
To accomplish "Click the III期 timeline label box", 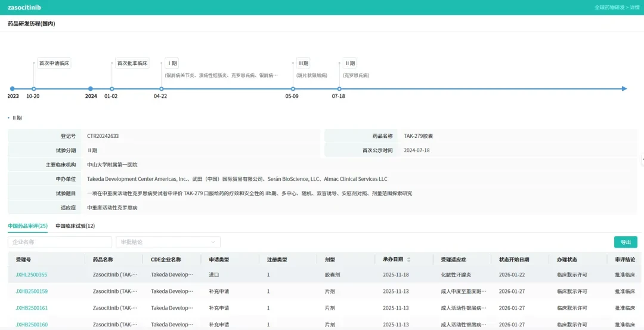I will [x=303, y=63].
